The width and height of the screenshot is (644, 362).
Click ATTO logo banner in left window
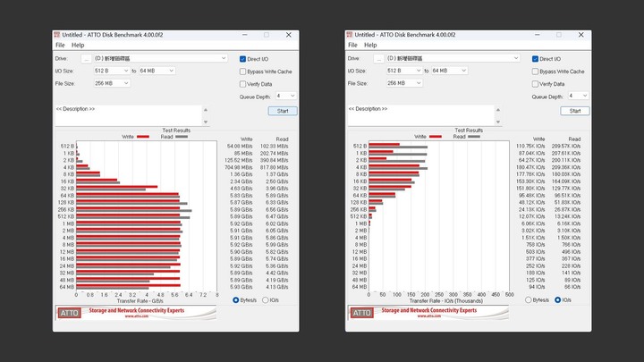click(x=69, y=313)
